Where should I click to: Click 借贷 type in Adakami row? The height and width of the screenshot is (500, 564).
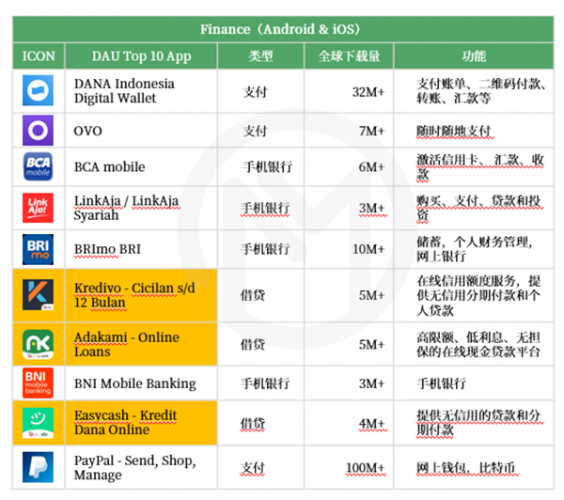pos(253,344)
